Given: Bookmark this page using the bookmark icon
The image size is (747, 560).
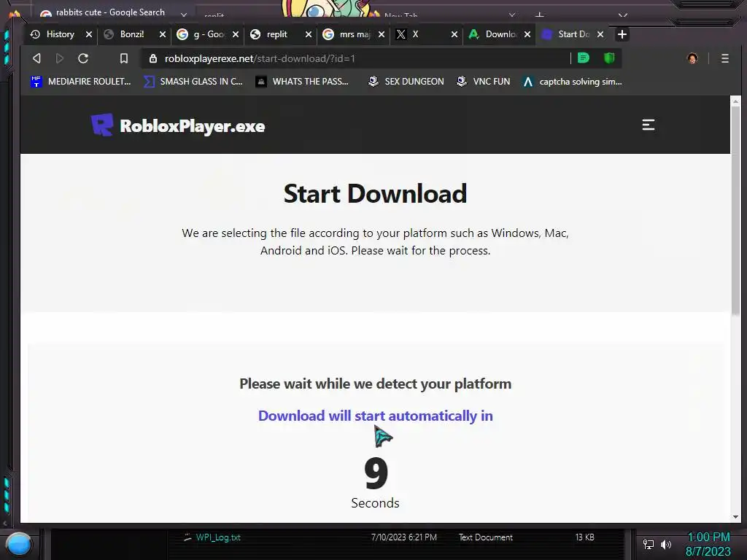Looking at the screenshot, I should [x=124, y=58].
